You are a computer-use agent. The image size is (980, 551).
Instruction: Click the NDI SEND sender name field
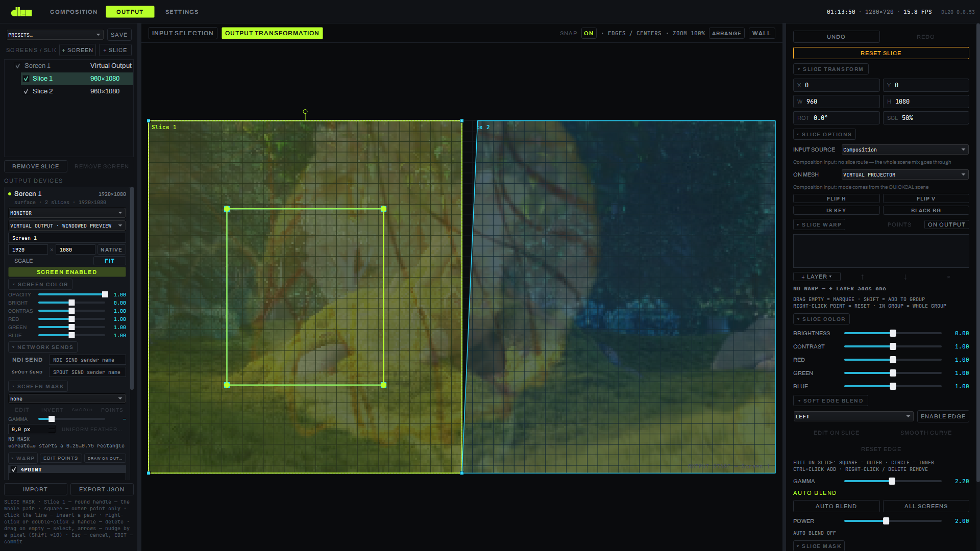87,360
